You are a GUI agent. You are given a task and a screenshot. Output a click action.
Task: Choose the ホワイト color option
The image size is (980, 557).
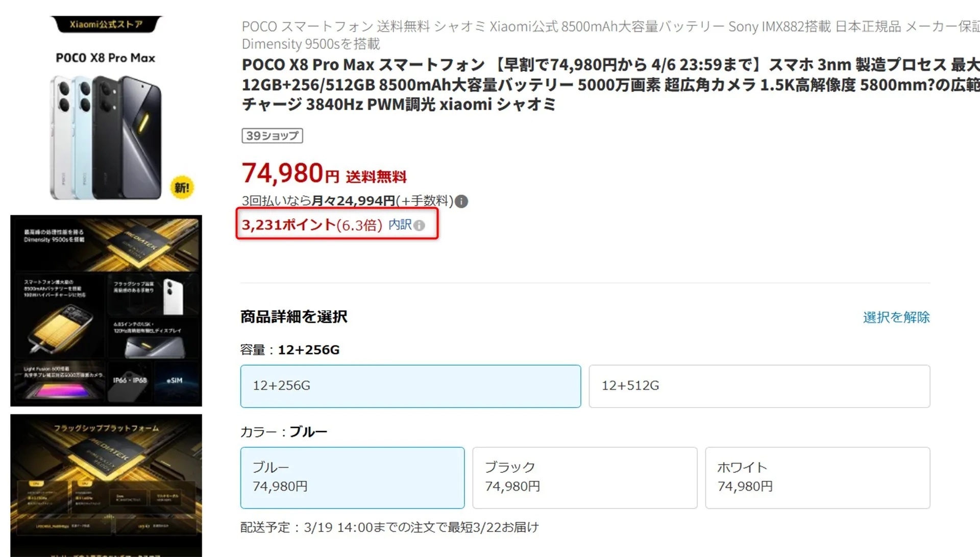coord(817,477)
